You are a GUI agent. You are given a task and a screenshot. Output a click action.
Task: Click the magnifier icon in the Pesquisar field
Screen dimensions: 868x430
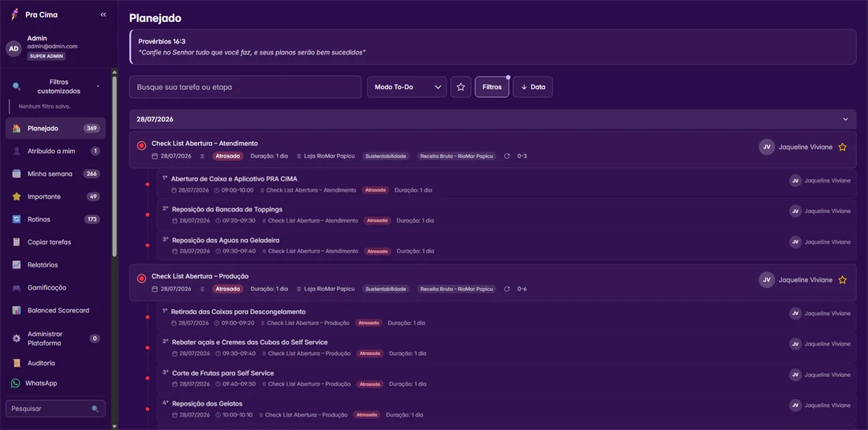(x=95, y=409)
